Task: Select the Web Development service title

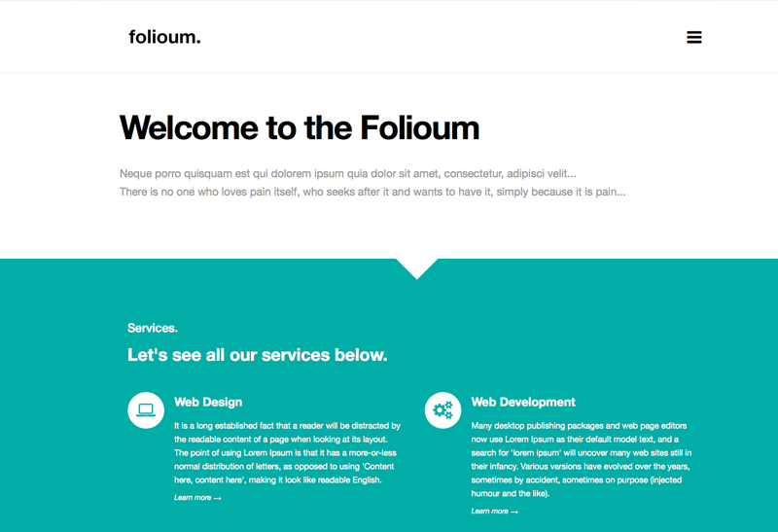Action: (523, 402)
